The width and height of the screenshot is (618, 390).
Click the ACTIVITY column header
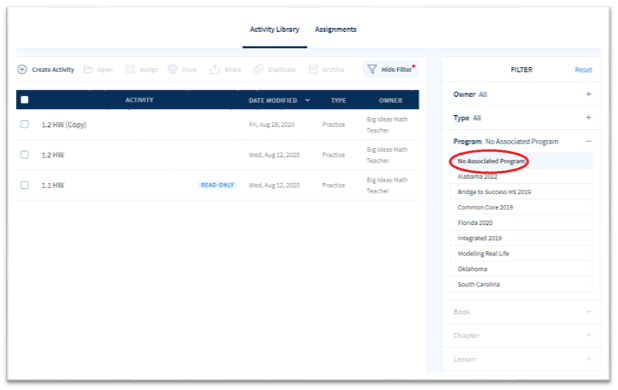139,100
